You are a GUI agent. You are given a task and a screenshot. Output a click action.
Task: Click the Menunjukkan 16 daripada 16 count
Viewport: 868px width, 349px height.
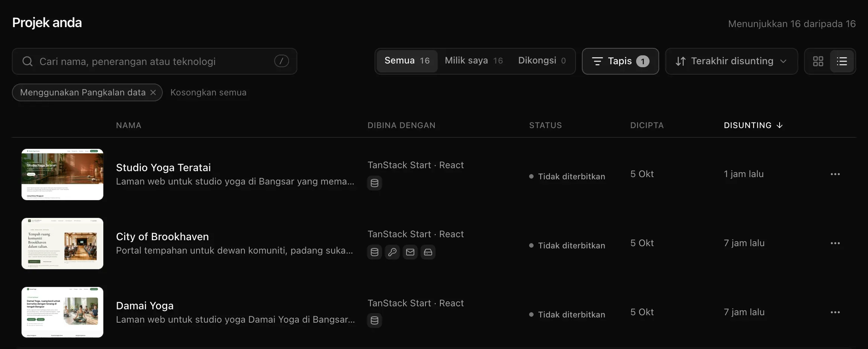click(792, 24)
